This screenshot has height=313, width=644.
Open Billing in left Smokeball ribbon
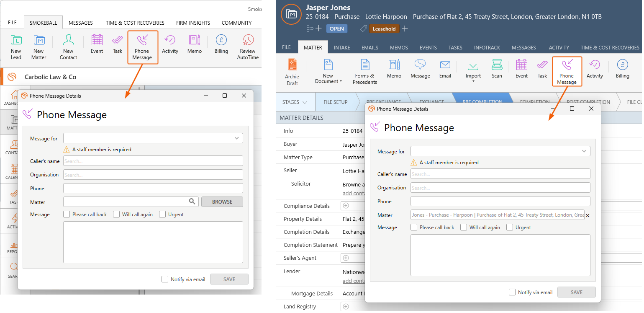coord(221,44)
